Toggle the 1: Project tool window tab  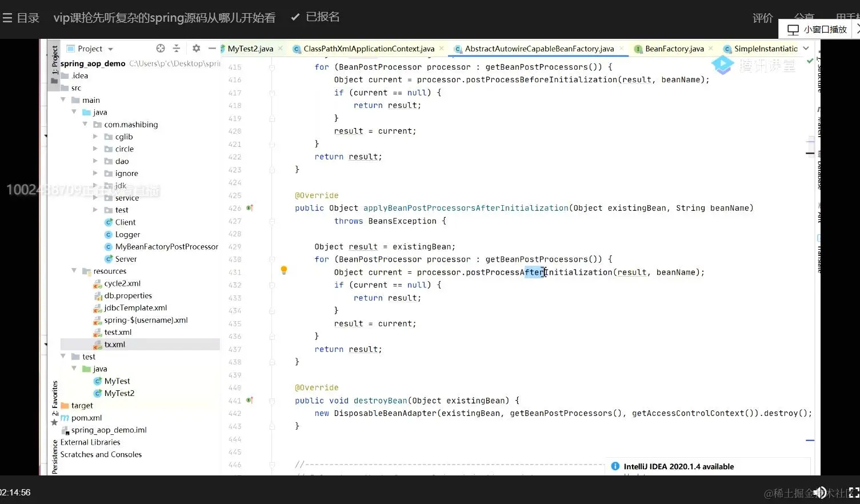click(55, 61)
